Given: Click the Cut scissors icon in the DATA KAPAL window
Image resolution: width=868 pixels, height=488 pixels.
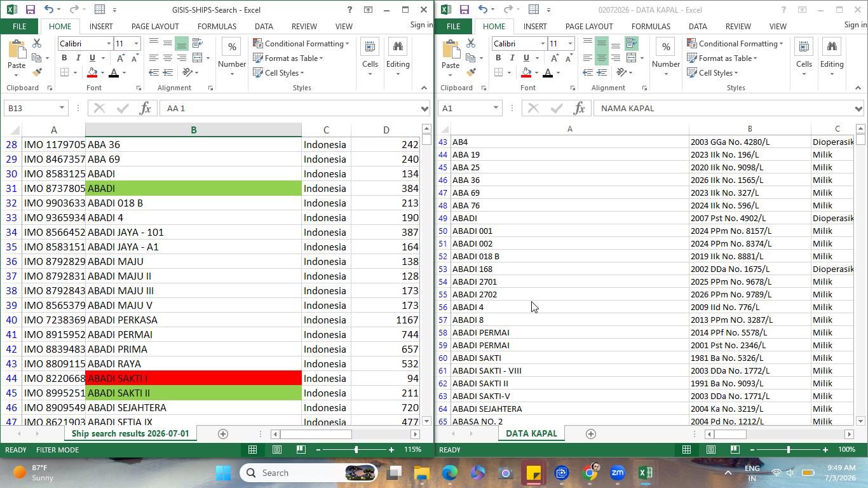Looking at the screenshot, I should (471, 43).
